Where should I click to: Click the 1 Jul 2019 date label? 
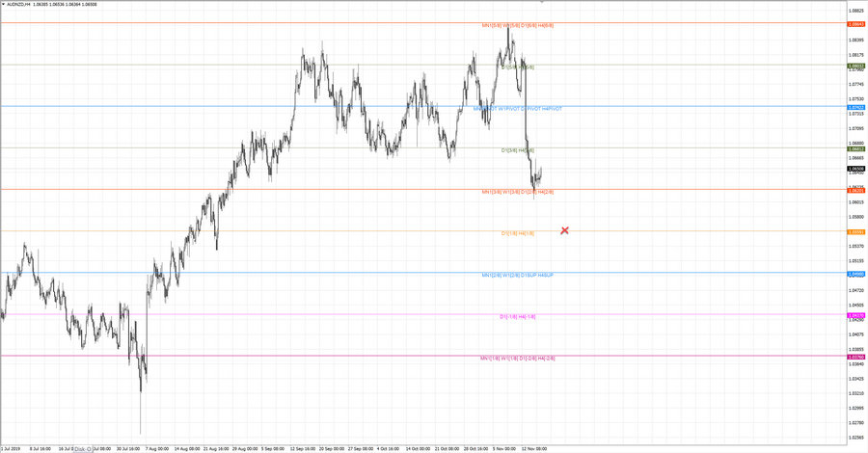point(11,449)
